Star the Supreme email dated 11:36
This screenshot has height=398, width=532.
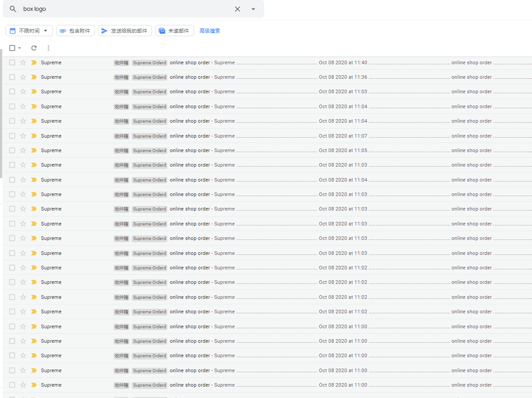click(23, 77)
